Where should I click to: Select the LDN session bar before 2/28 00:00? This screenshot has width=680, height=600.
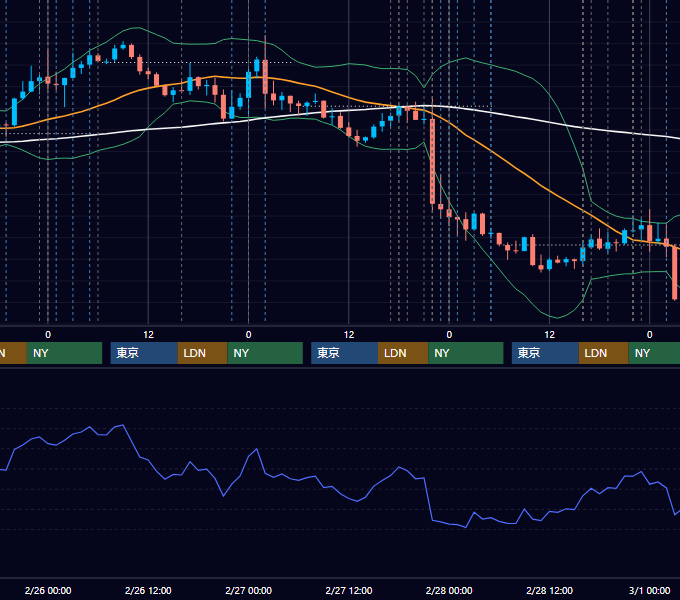[403, 353]
